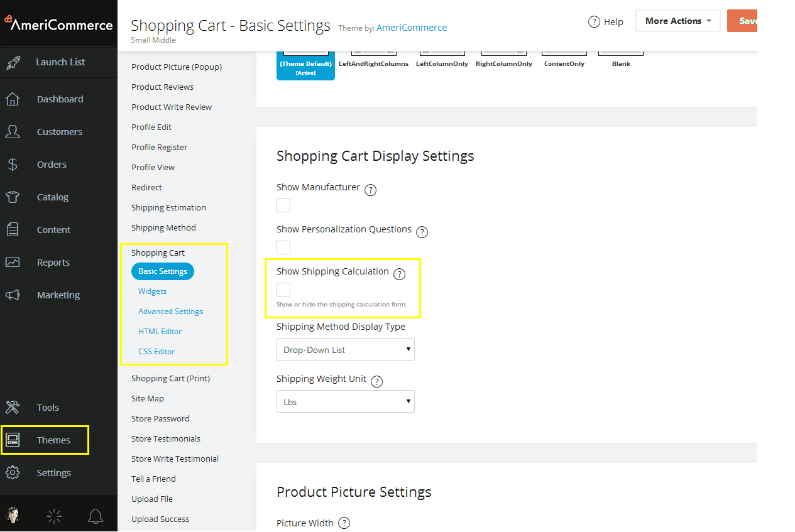View Orders via the dollar sign icon
The height and width of the screenshot is (532, 795).
coord(14,164)
